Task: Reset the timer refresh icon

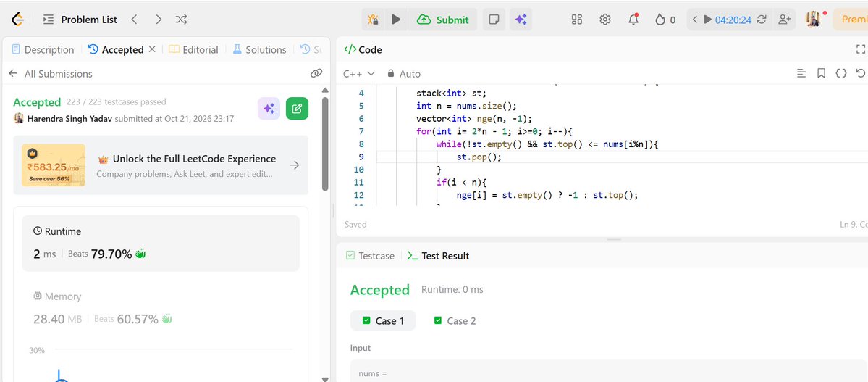Action: (762, 20)
